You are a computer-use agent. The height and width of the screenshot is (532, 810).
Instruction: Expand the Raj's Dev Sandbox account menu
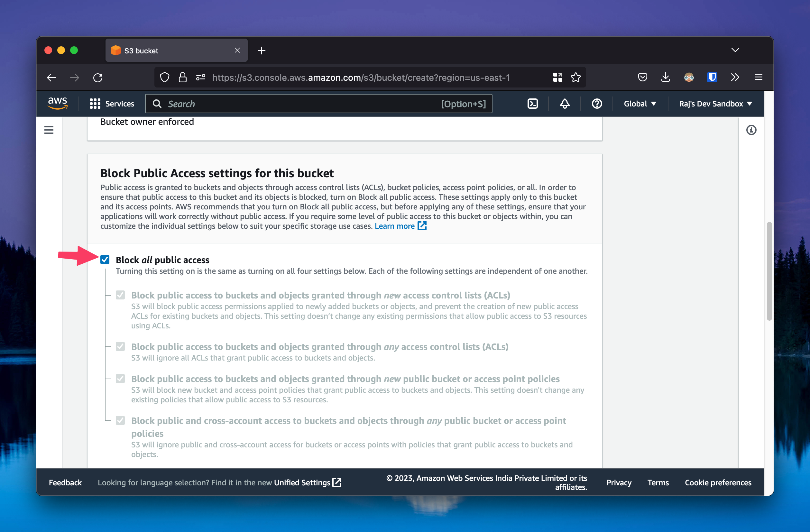click(x=715, y=104)
